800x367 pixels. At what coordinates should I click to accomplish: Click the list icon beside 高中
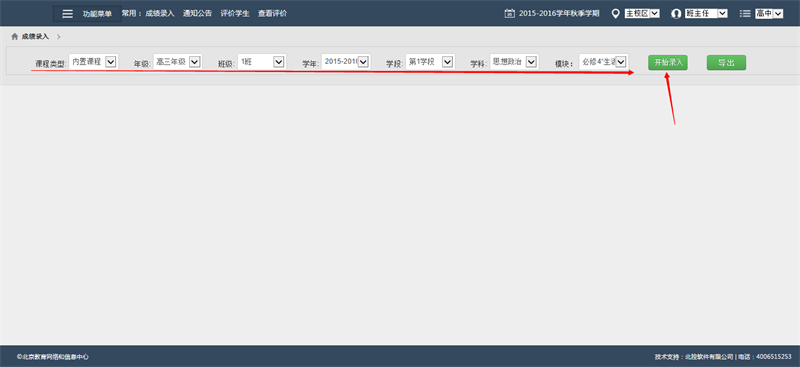pyautogui.click(x=745, y=14)
